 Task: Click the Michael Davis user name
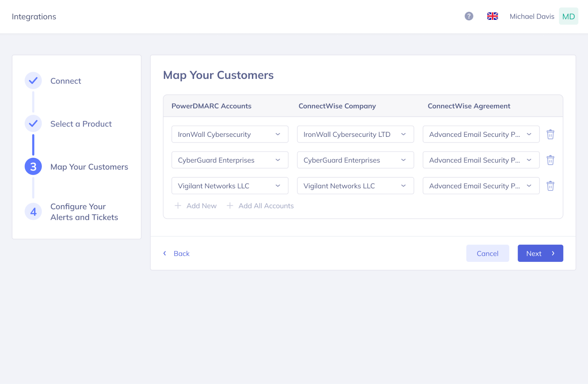pyautogui.click(x=532, y=16)
